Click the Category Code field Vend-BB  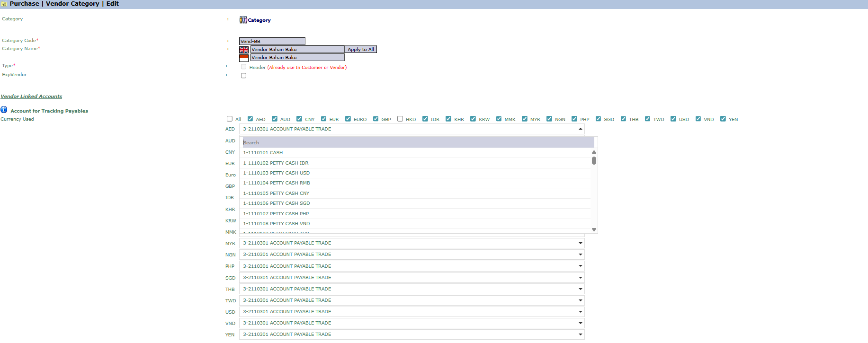coord(272,41)
